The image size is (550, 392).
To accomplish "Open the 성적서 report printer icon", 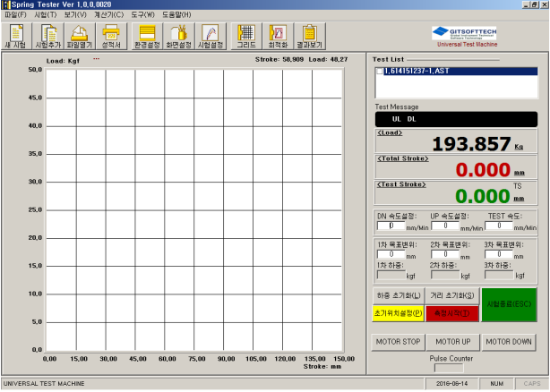I will click(111, 37).
